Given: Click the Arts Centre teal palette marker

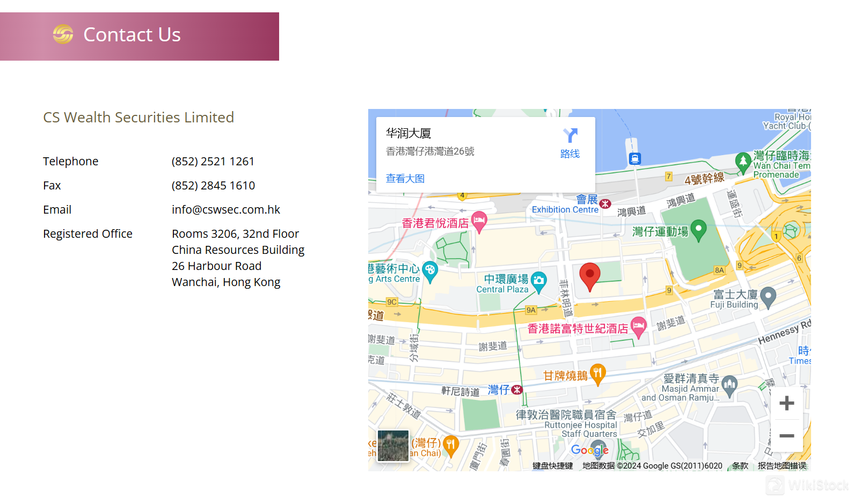Looking at the screenshot, I should (x=430, y=272).
